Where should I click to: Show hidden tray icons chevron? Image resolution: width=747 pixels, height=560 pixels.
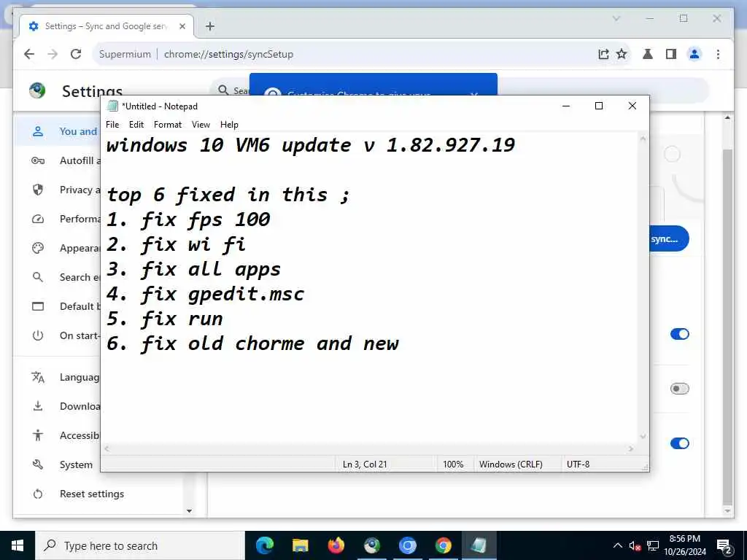(x=617, y=545)
